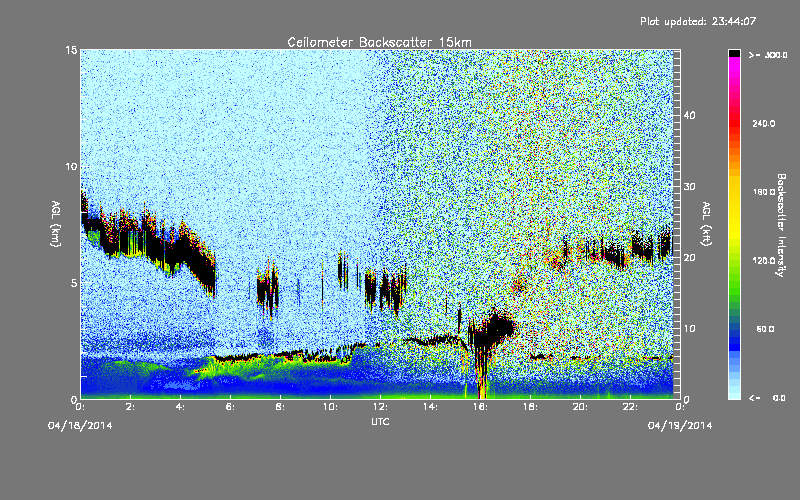The height and width of the screenshot is (500, 800).
Task: Click the start date '04/18/2014'
Action: pyautogui.click(x=80, y=426)
